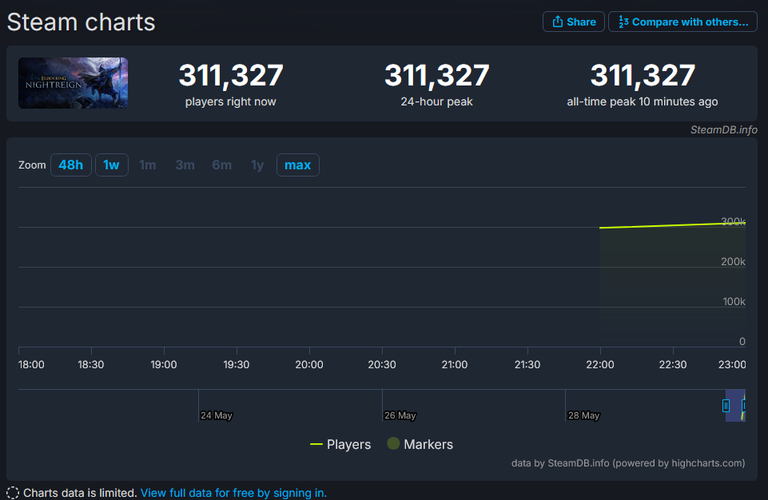Open Compare with others dialog
The image size is (768, 500).
pyautogui.click(x=683, y=22)
